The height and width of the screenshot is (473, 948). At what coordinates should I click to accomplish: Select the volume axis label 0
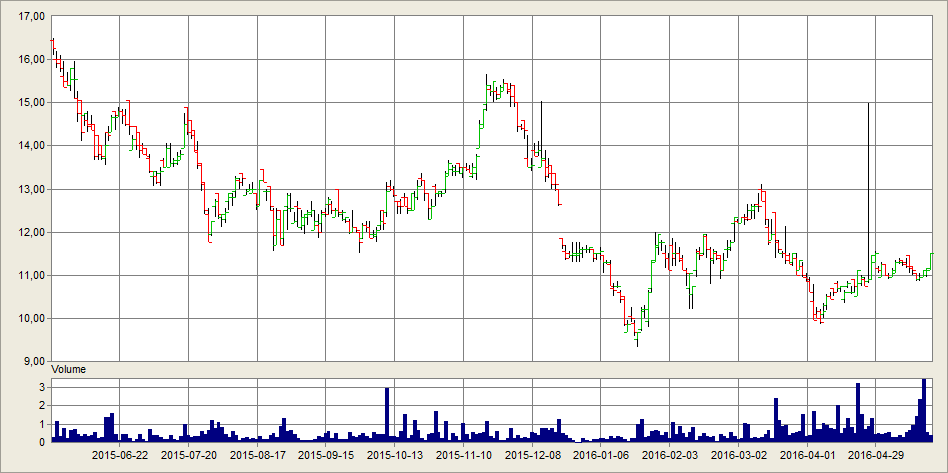(43, 442)
